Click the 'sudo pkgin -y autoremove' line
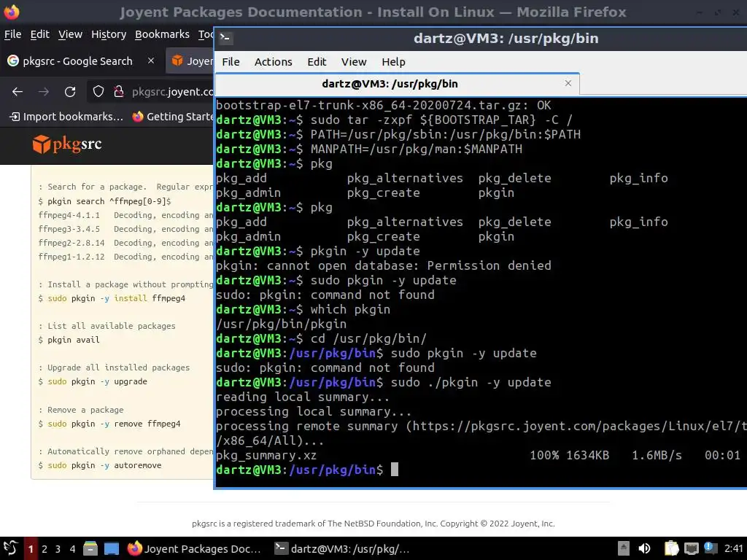 point(100,465)
